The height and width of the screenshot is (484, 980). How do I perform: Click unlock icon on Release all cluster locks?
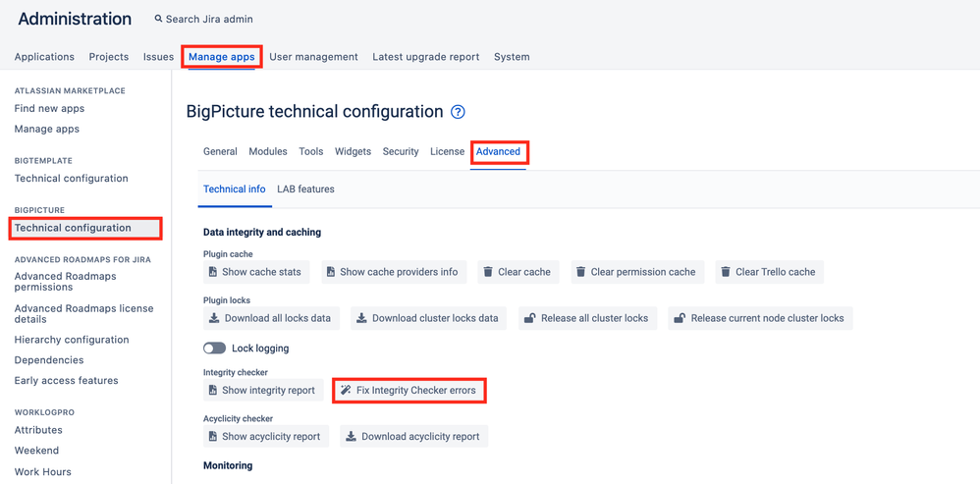pyautogui.click(x=529, y=318)
